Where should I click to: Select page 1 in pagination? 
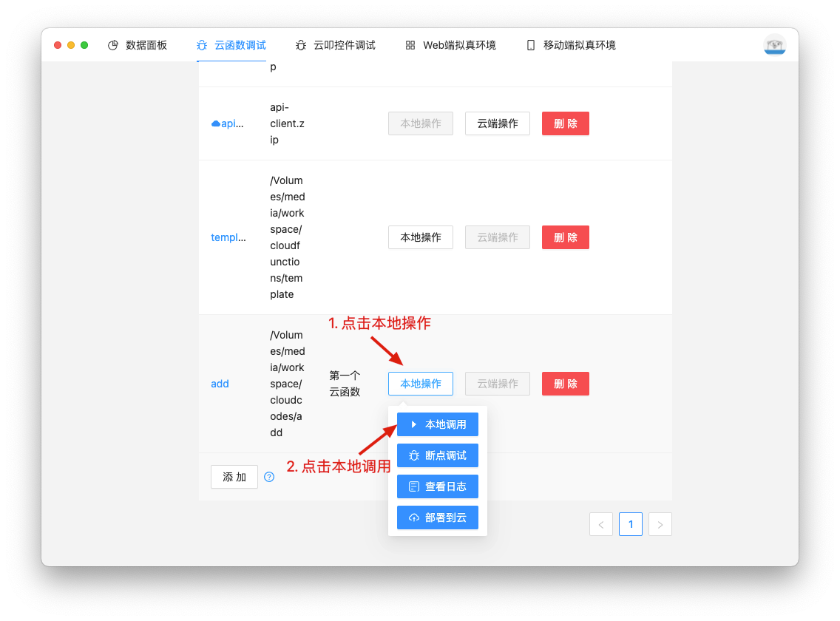(630, 524)
